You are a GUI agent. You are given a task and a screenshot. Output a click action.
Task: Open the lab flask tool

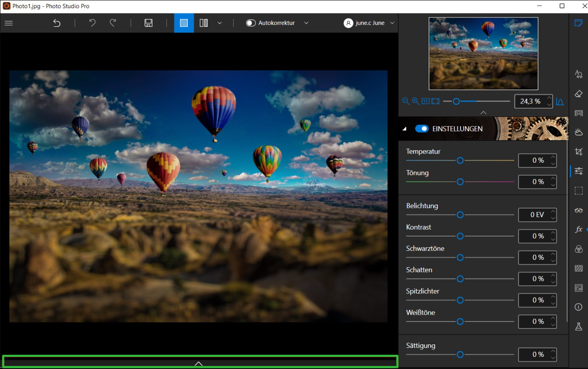579,326
